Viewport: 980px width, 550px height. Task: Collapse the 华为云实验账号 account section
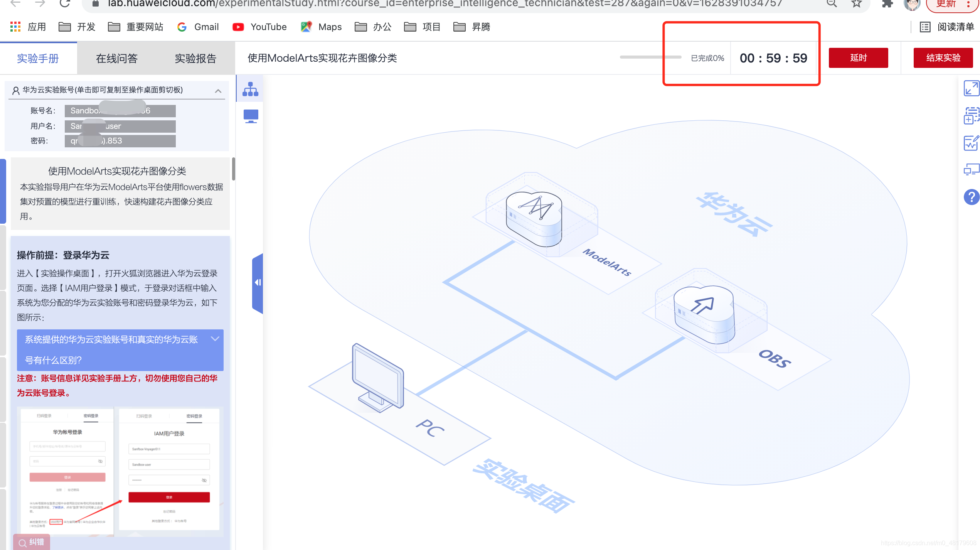pyautogui.click(x=218, y=91)
